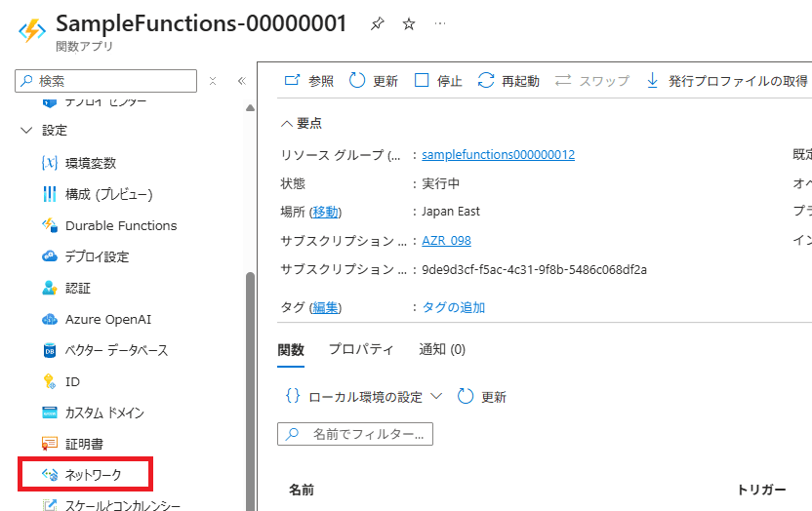Click the 名前でフィルター input field
812x511 pixels.
pos(366,434)
